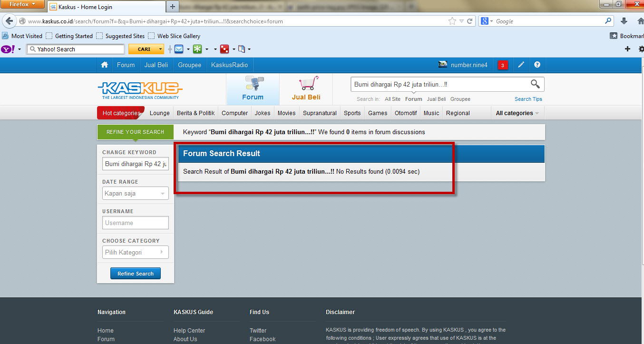
Task: Click the green asterisk toolbar icon
Action: coord(197,49)
